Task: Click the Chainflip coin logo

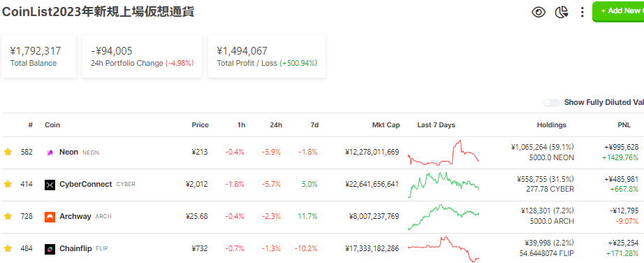Action: click(50, 249)
